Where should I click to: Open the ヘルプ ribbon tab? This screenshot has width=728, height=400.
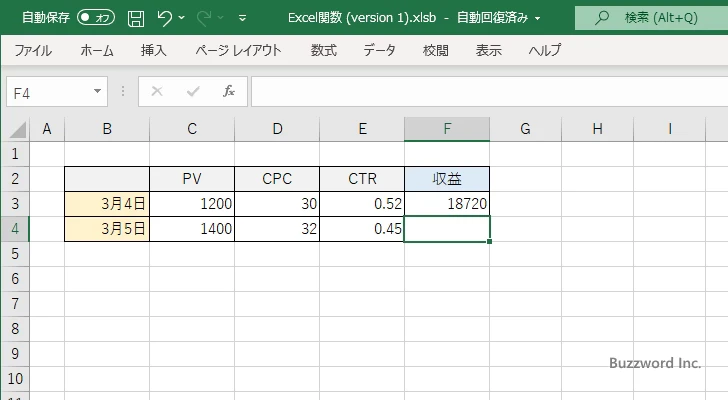[545, 50]
